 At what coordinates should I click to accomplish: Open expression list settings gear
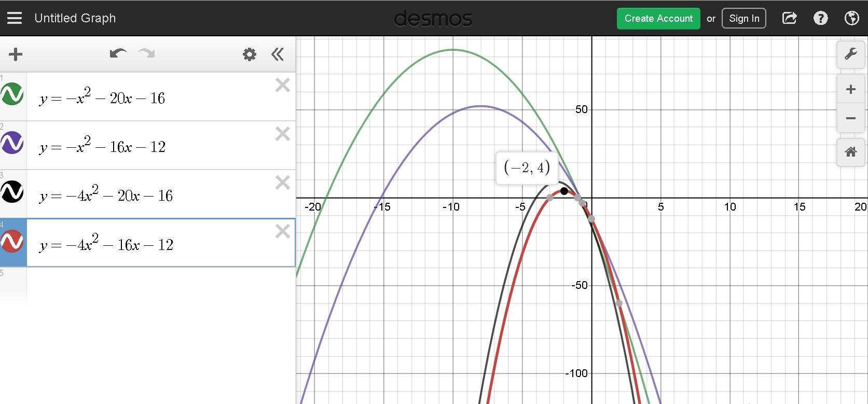click(x=250, y=54)
